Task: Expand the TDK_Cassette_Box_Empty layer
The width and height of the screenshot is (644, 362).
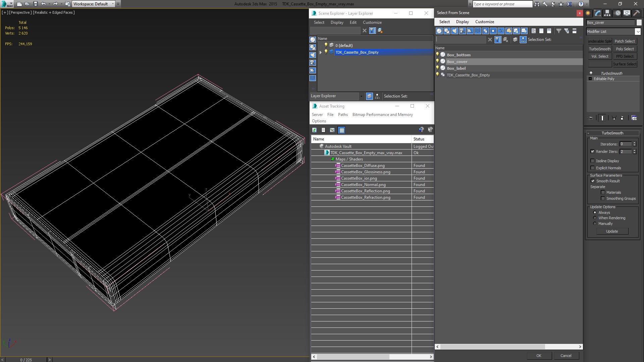Action: (x=321, y=52)
